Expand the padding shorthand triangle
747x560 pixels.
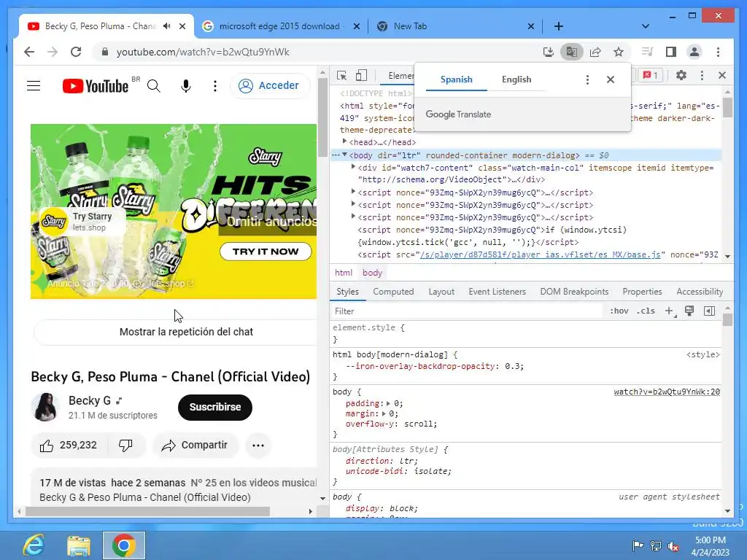(388, 403)
